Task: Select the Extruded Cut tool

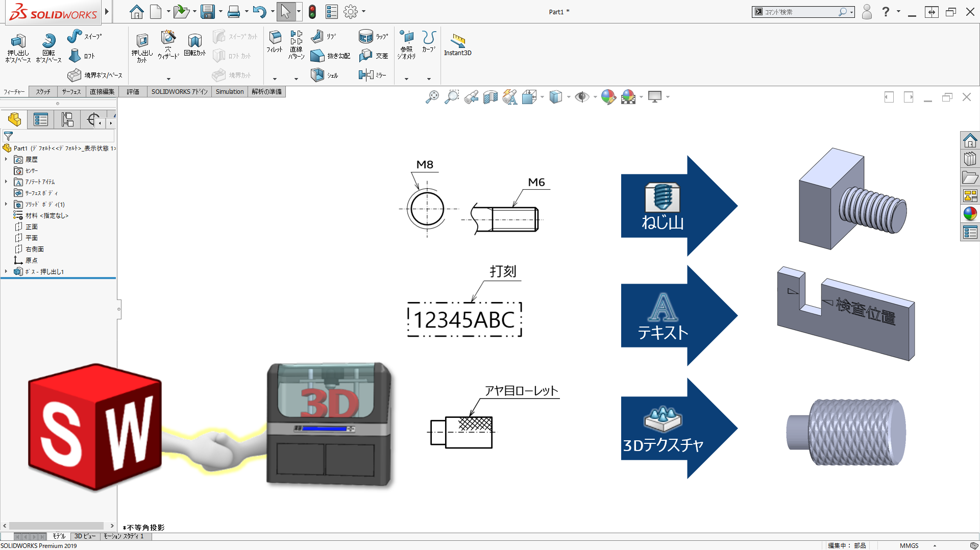Action: pyautogui.click(x=142, y=48)
